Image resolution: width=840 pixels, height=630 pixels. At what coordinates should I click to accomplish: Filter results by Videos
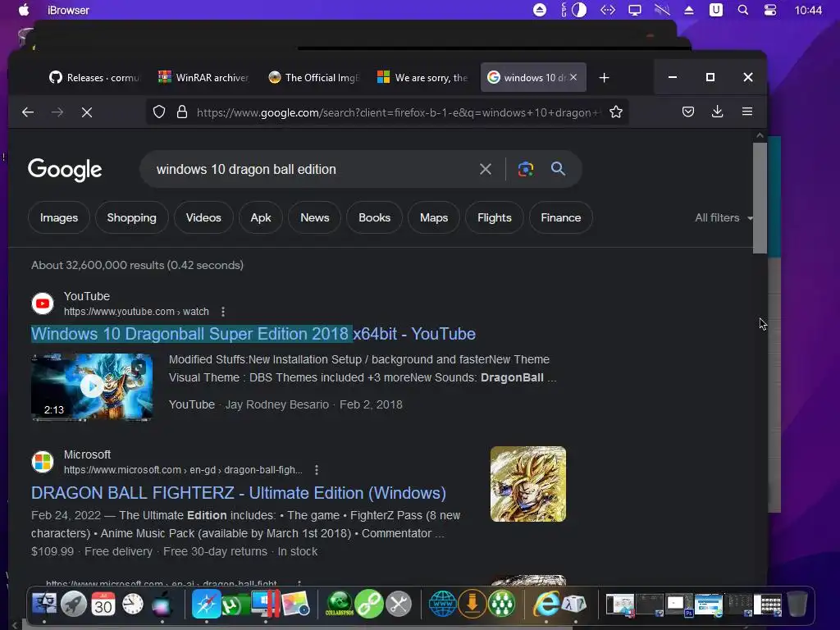point(203,217)
